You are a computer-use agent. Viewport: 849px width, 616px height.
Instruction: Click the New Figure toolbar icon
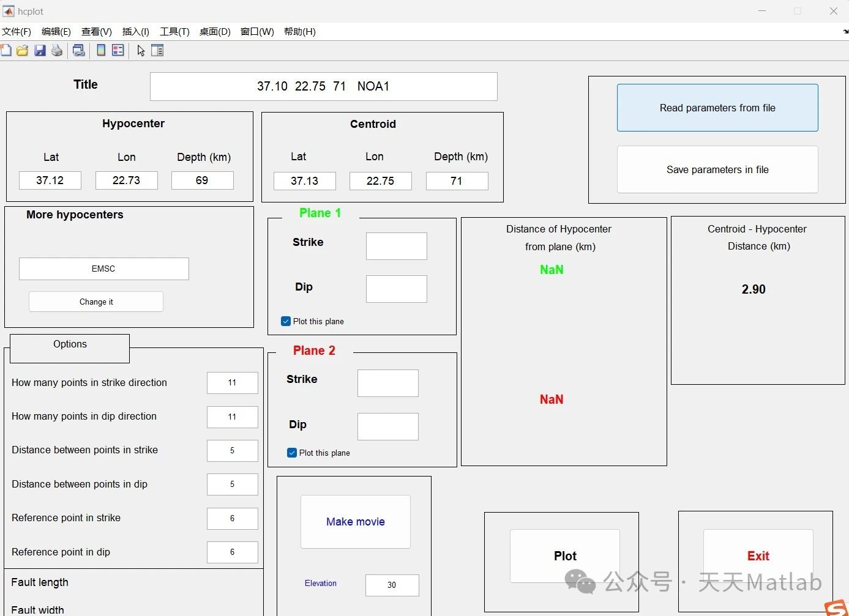[6, 51]
